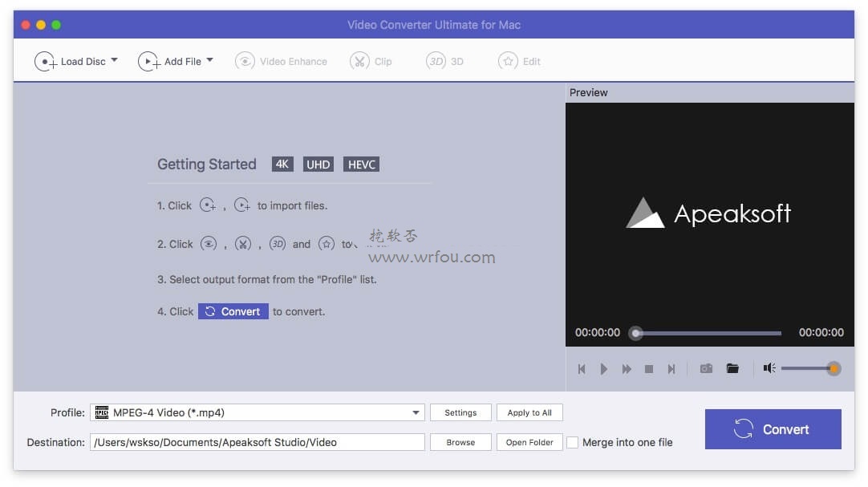Click Open Folder button

pos(529,442)
